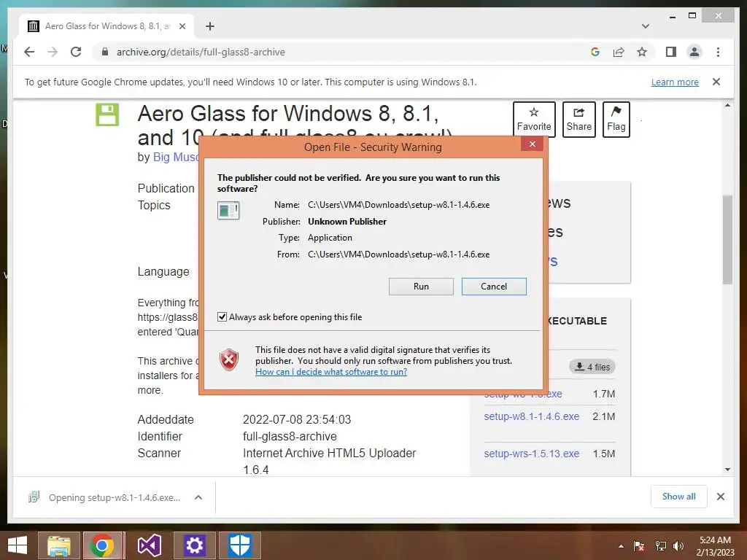
Task: Click the Run button in security warning
Action: [421, 286]
